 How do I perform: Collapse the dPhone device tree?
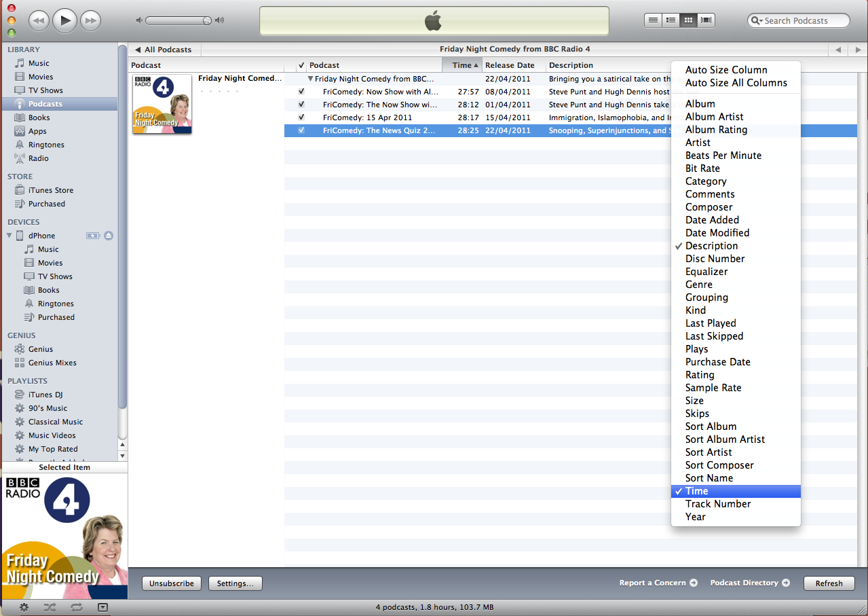[10, 236]
